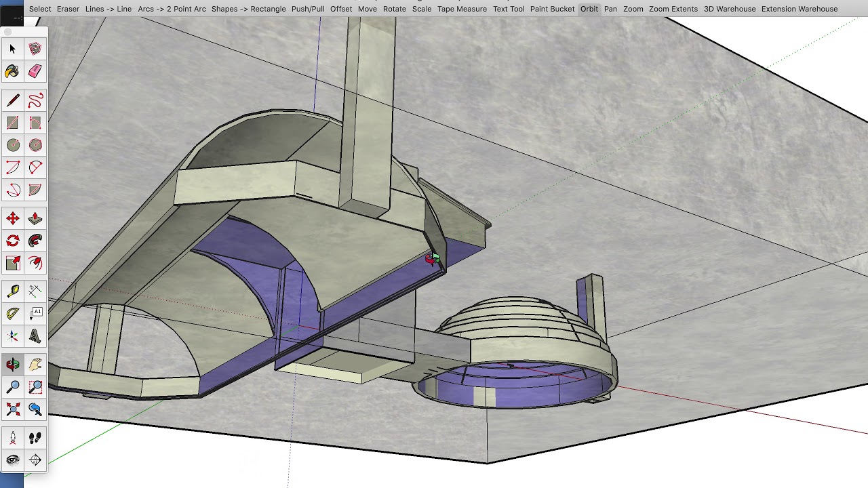Click the 'Paint Bucket' text button
868x488 pixels.
click(x=552, y=9)
